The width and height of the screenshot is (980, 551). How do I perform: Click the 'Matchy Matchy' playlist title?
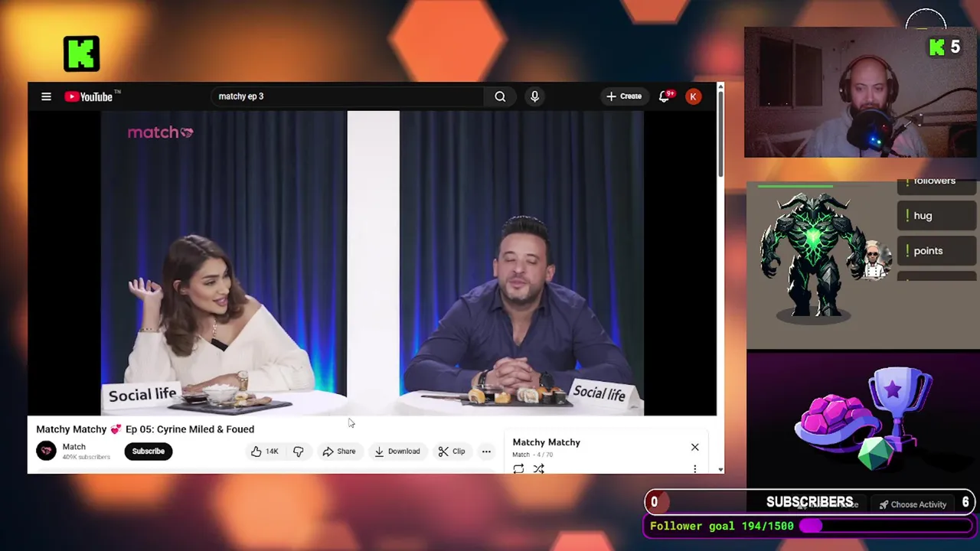click(x=546, y=442)
